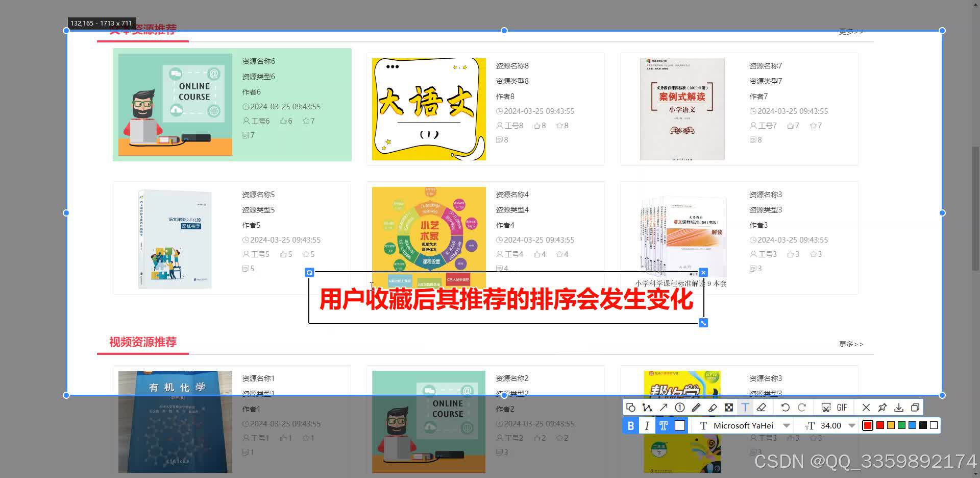Toggle the text outline style

point(664,425)
